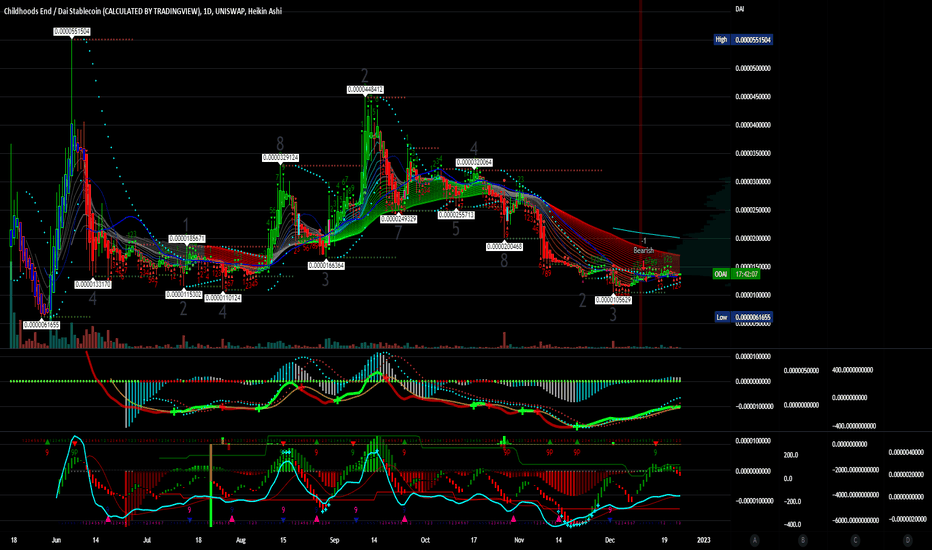Click the 'Dec' date on time axis
This screenshot has width=932, height=550.
pos(609,540)
